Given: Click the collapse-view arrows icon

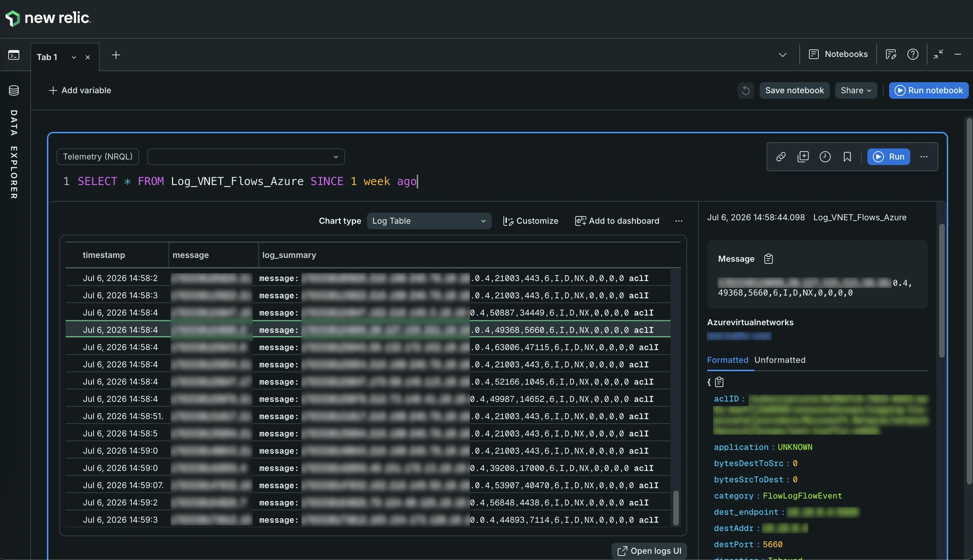Looking at the screenshot, I should [938, 54].
